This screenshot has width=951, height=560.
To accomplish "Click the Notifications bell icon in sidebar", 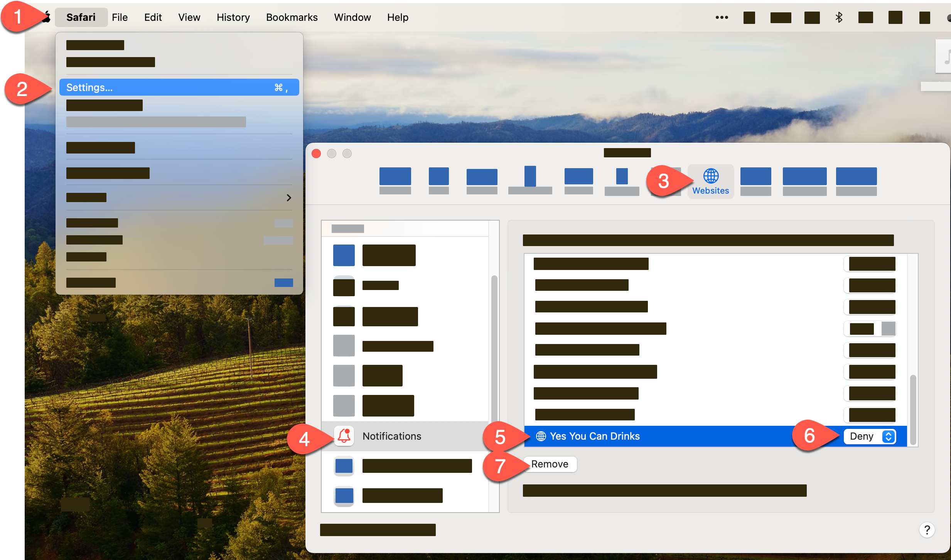I will (344, 436).
